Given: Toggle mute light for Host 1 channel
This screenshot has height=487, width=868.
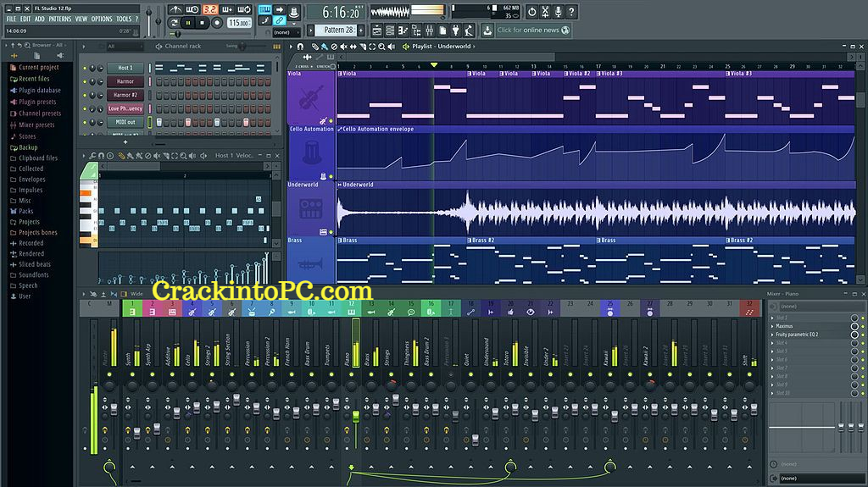Looking at the screenshot, I should (85, 68).
